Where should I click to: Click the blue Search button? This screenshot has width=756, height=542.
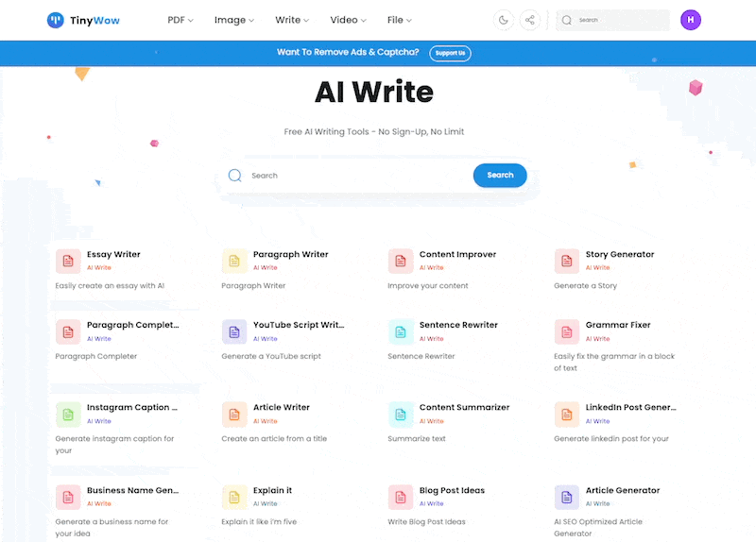pos(500,176)
